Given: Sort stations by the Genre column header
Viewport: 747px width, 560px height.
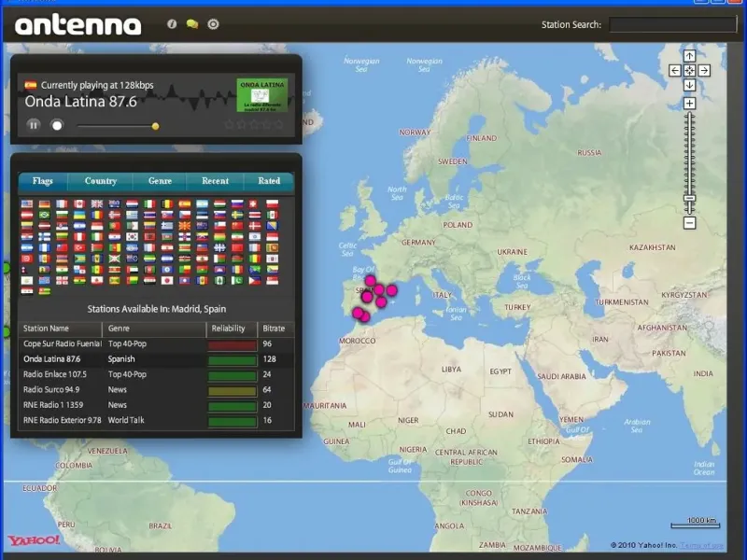Looking at the screenshot, I should click(x=154, y=329).
